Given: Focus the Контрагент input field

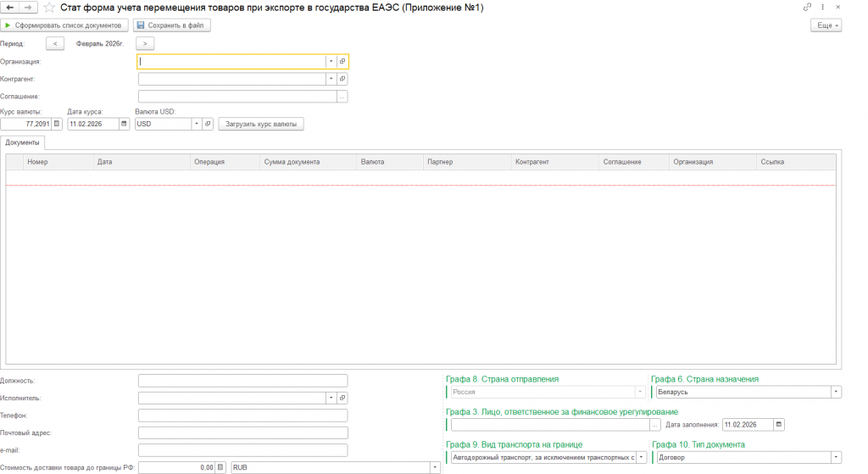Looking at the screenshot, I should 232,79.
